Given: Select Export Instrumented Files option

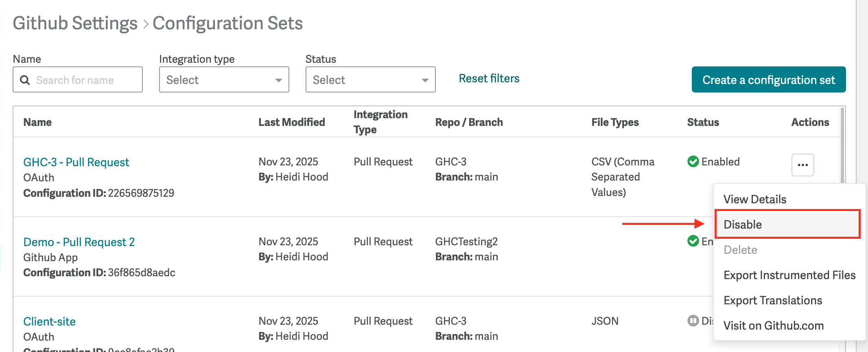Looking at the screenshot, I should coord(789,275).
